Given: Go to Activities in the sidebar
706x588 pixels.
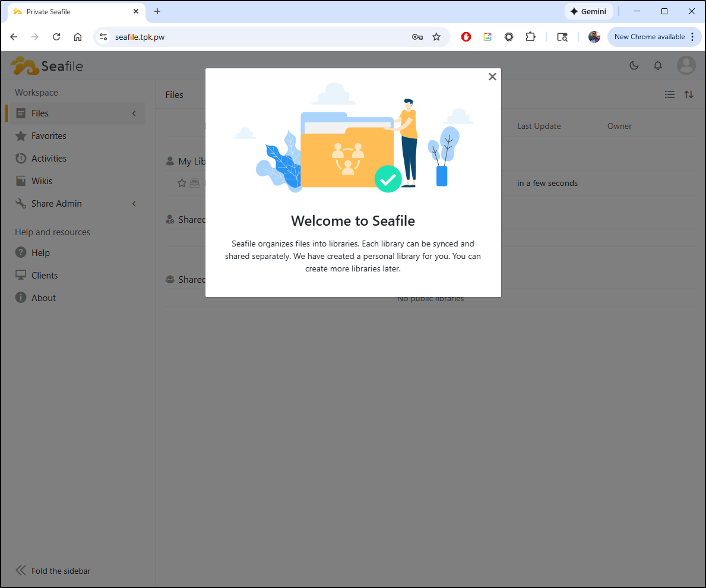Looking at the screenshot, I should pyautogui.click(x=49, y=159).
